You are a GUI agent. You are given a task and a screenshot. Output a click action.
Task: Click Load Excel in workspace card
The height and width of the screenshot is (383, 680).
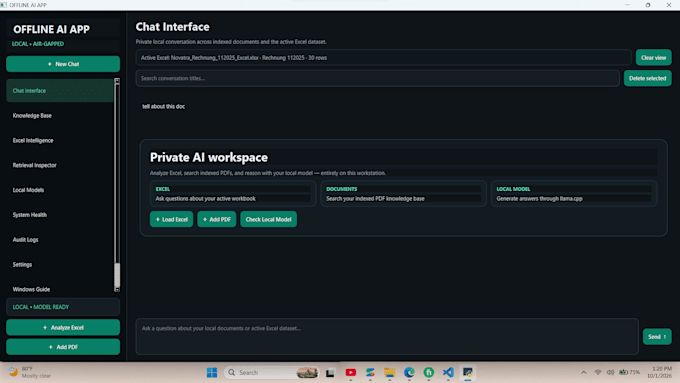pos(171,219)
